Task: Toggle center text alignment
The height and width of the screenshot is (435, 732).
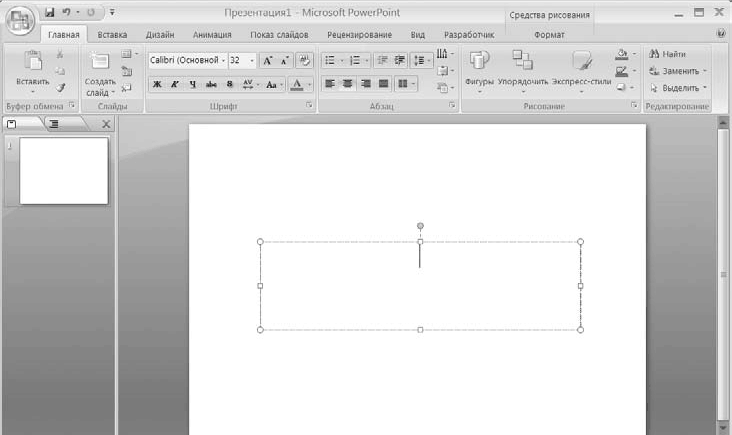Action: click(348, 84)
